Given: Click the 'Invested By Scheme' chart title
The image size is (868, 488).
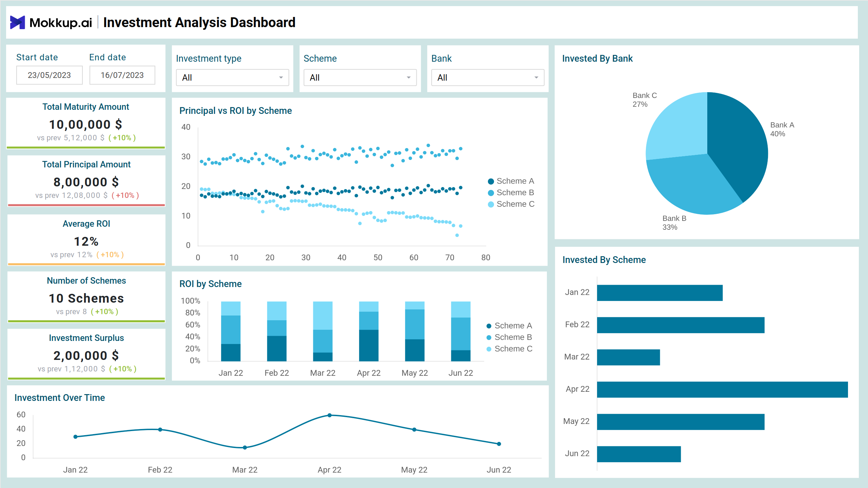Looking at the screenshot, I should pos(604,260).
